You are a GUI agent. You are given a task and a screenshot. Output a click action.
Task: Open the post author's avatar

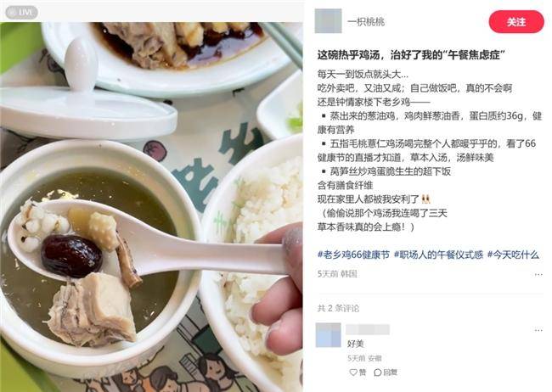pos(328,21)
